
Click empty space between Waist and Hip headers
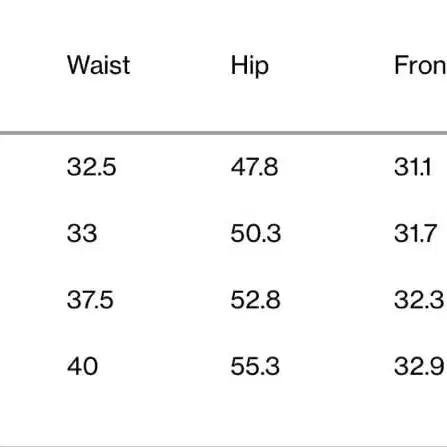[180, 65]
